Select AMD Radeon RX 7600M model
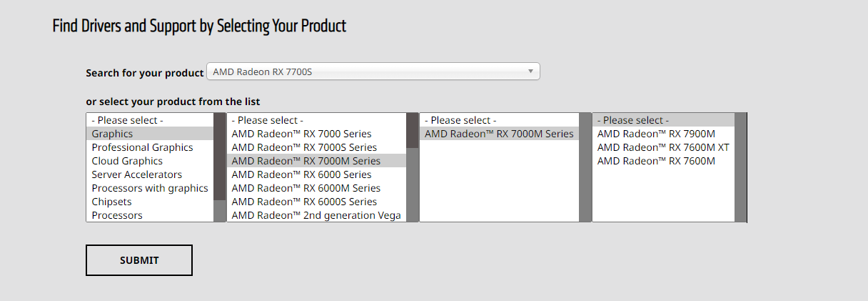This screenshot has width=868, height=301. [656, 161]
